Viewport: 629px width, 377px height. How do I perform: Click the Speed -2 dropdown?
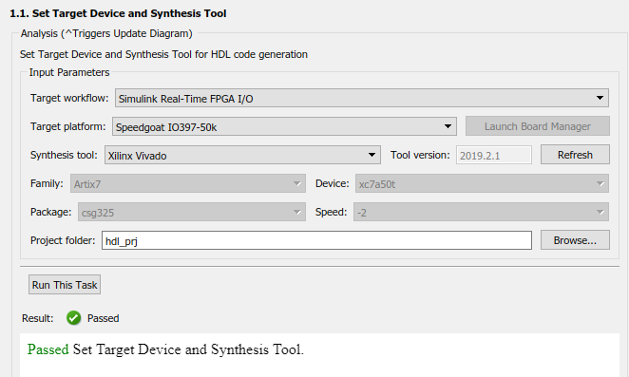tap(481, 212)
